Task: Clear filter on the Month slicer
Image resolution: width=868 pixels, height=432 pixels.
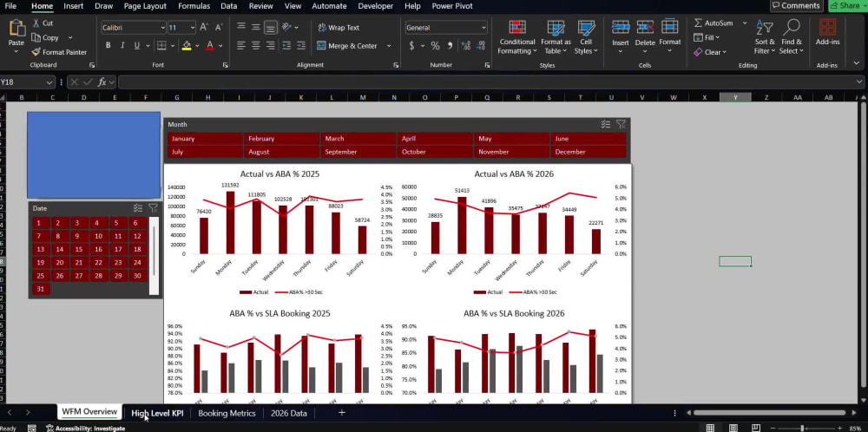Action: [x=621, y=124]
